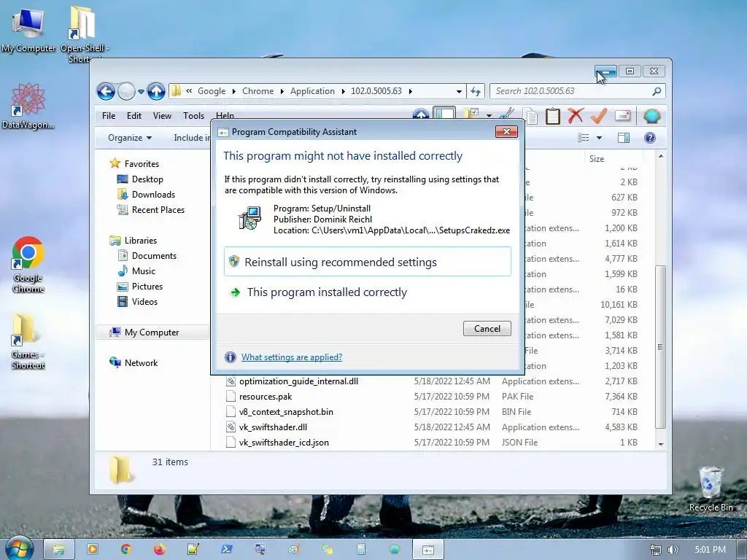Screen dimensions: 747x560
Task: Click the folder options checklist toolbar icon
Action: tap(471, 114)
